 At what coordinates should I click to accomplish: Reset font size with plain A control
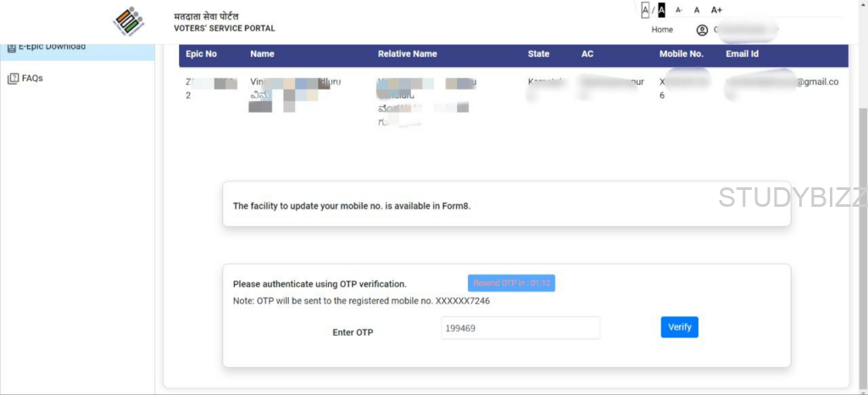[697, 10]
